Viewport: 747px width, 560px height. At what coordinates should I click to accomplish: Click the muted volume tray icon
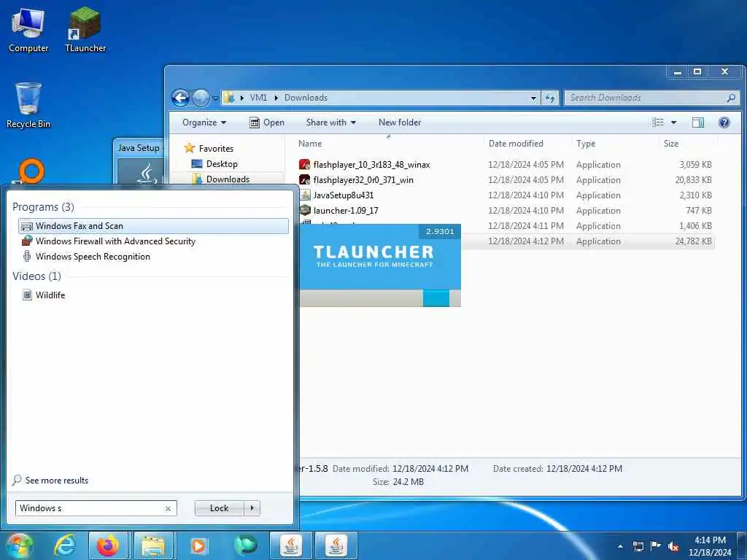[673, 546]
